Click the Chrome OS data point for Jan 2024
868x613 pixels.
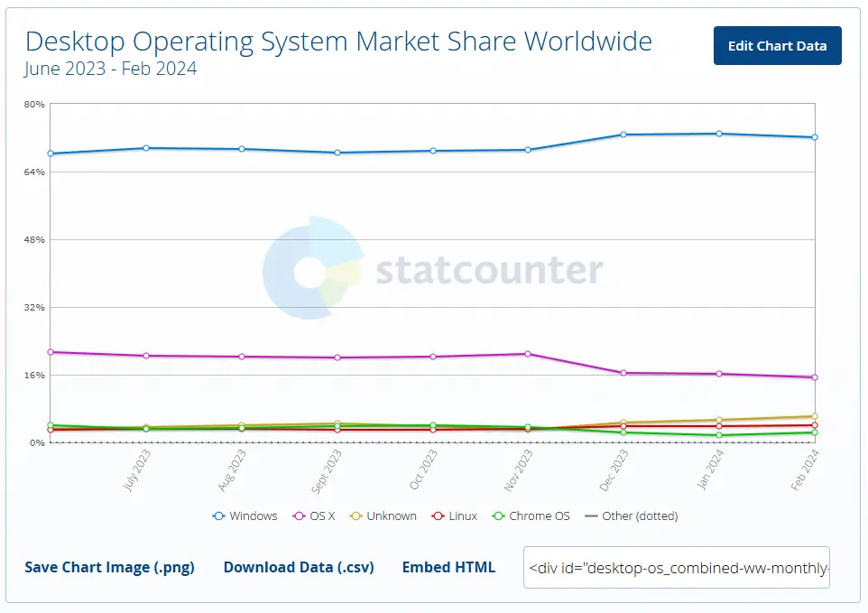pyautogui.click(x=719, y=435)
